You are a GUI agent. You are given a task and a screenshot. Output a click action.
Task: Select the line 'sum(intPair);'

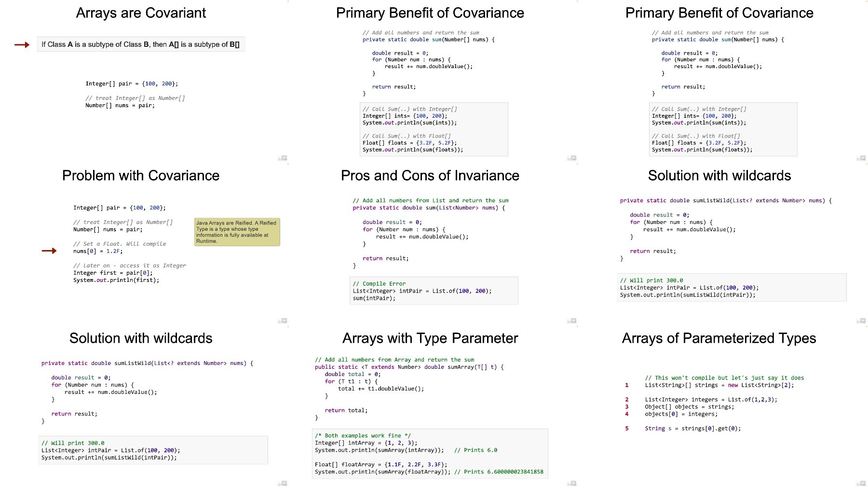point(374,298)
